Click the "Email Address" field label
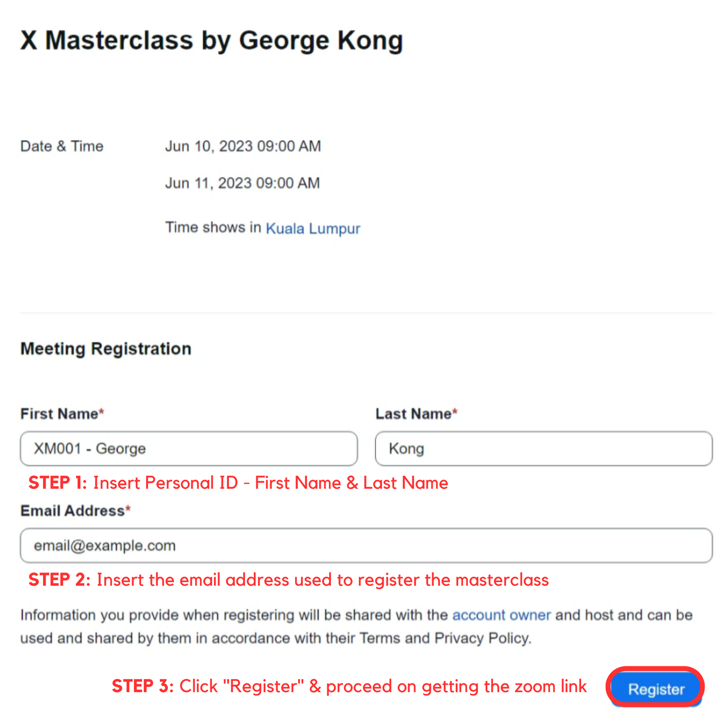The image size is (728, 728). pyautogui.click(x=72, y=511)
